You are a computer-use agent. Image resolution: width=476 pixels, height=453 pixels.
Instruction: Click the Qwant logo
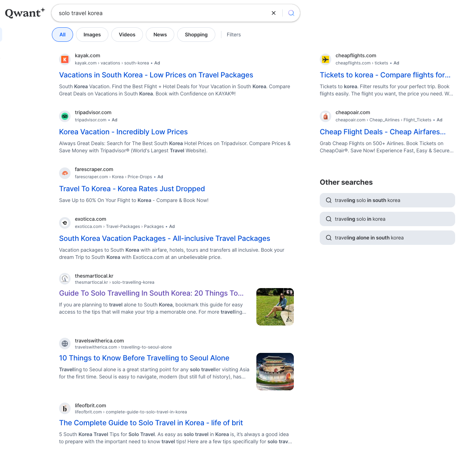click(25, 13)
